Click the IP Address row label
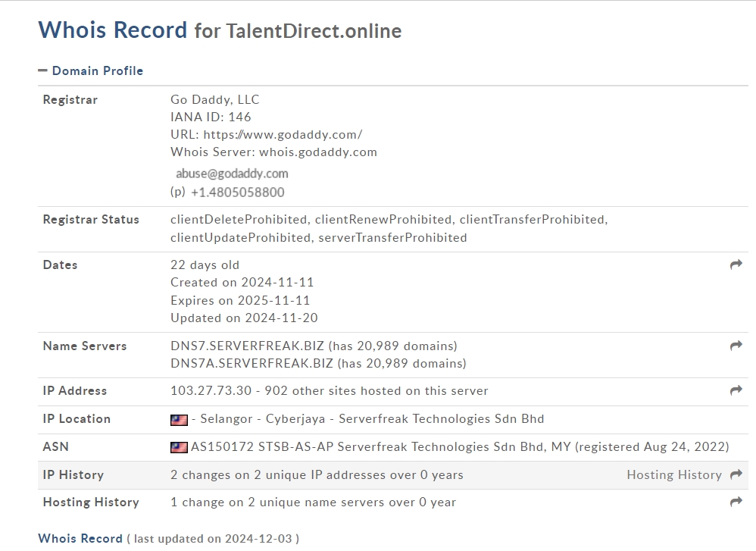Screen dimensions: 756x551 tap(75, 391)
